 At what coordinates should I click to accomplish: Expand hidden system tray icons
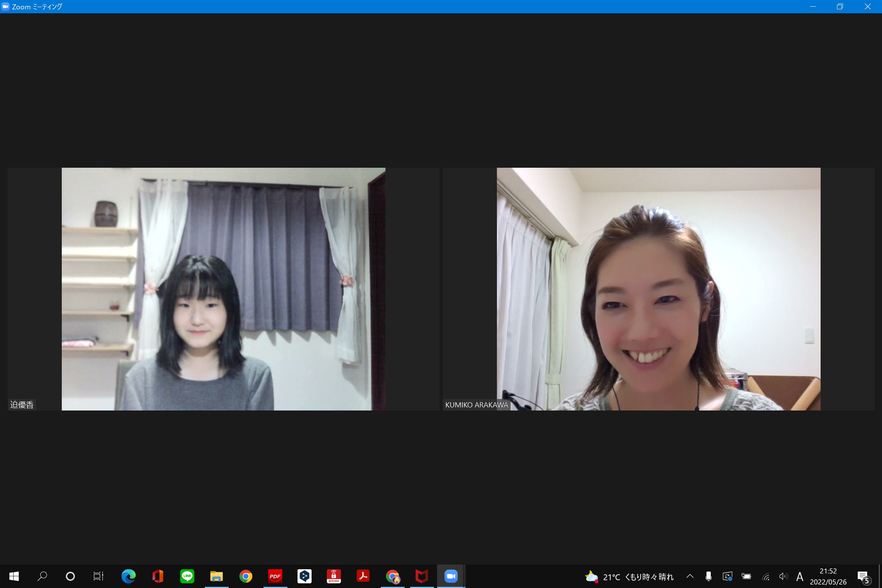690,576
